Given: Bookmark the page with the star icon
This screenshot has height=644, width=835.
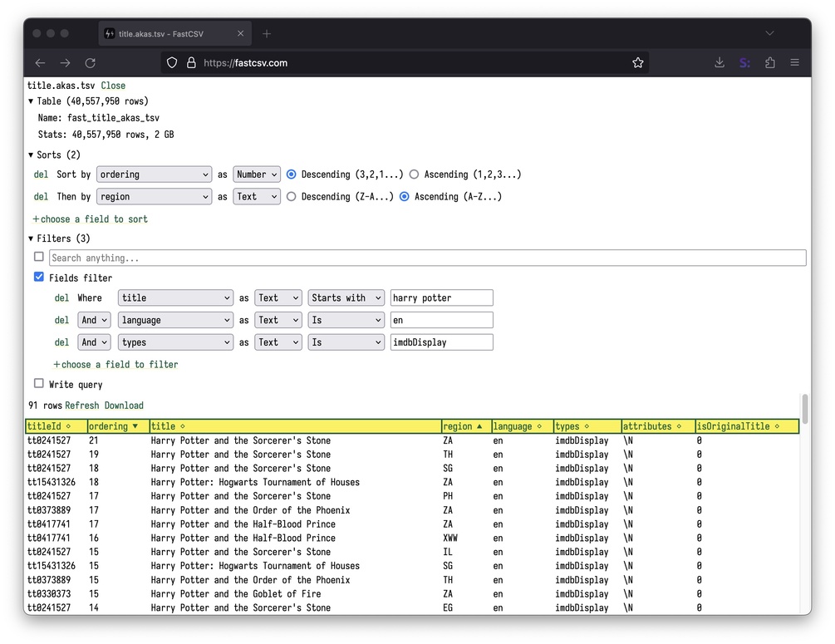Looking at the screenshot, I should [638, 63].
